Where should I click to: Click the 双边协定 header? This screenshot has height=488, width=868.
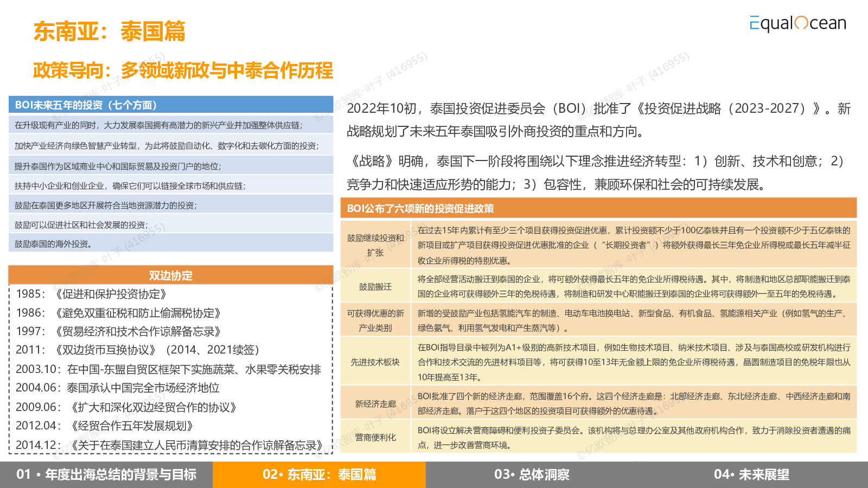[171, 275]
